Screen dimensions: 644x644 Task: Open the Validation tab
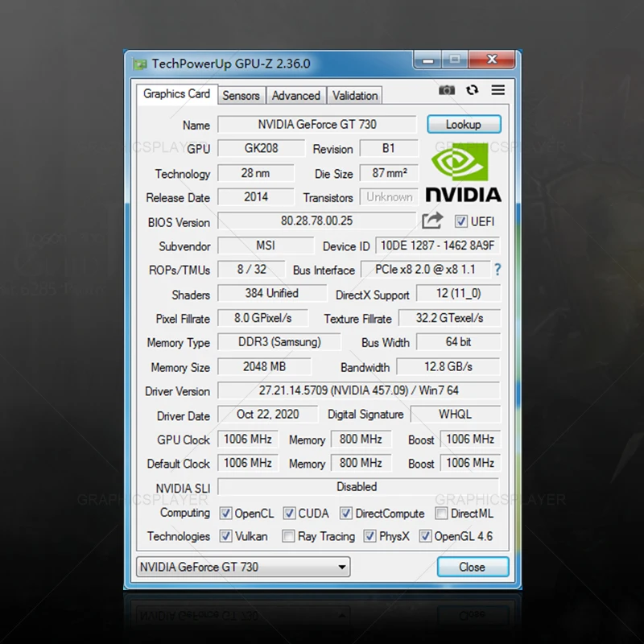tap(355, 95)
